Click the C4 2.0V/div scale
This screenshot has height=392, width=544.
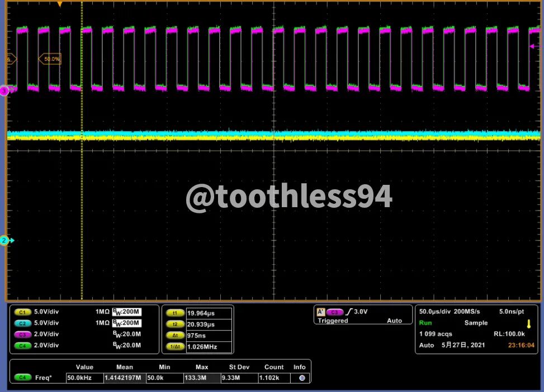click(x=46, y=345)
